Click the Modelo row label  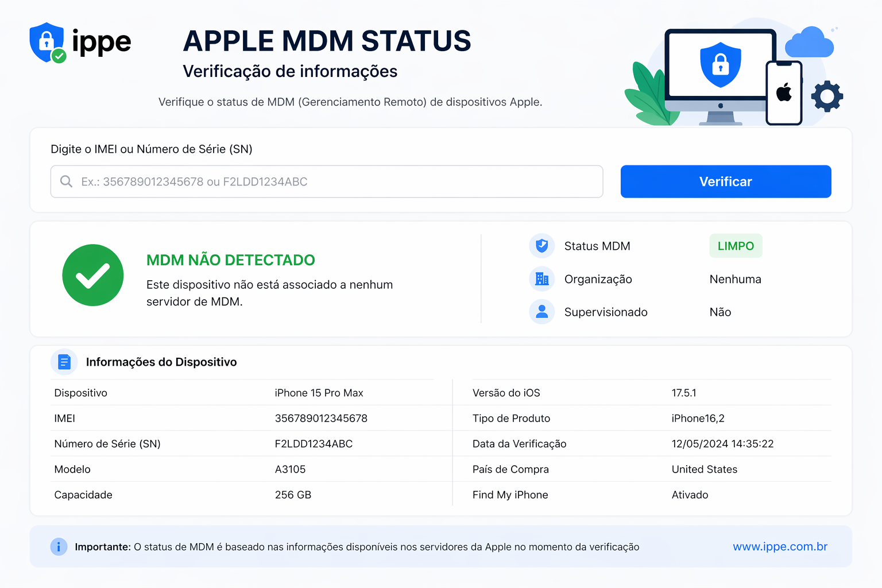72,469
